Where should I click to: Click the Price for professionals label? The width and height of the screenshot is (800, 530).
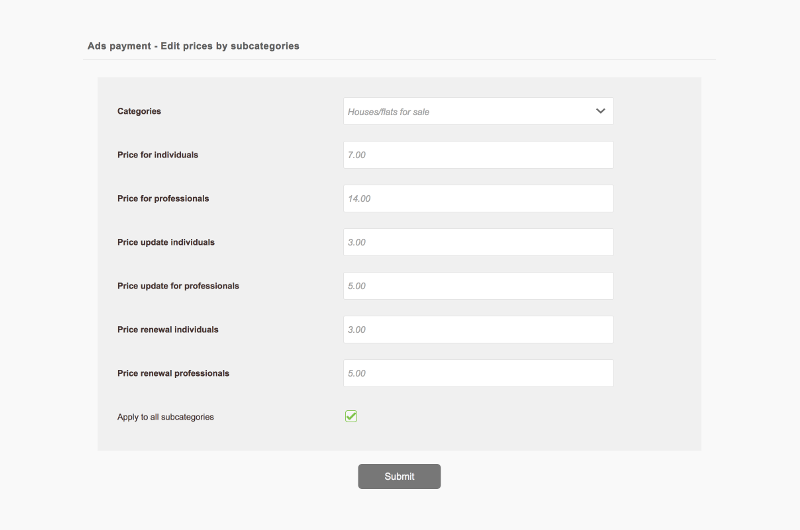pos(163,199)
